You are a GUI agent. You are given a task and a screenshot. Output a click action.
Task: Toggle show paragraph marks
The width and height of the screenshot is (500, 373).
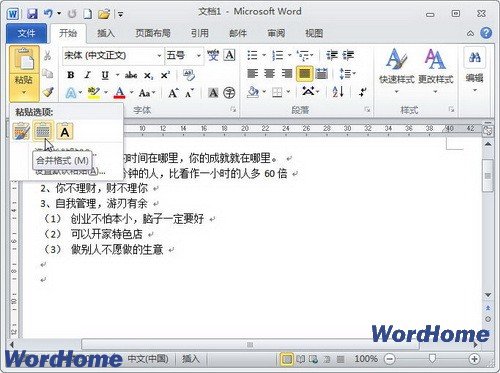click(x=363, y=92)
